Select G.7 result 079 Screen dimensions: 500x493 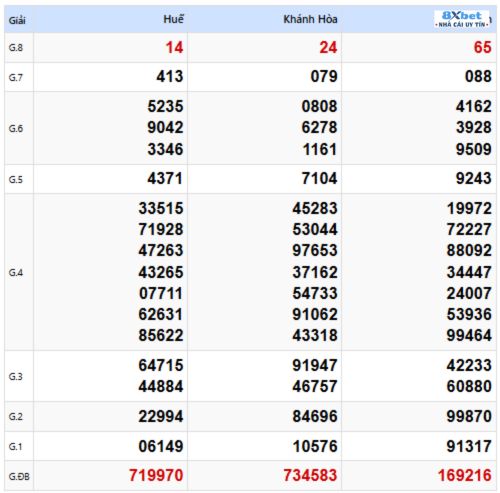point(324,76)
